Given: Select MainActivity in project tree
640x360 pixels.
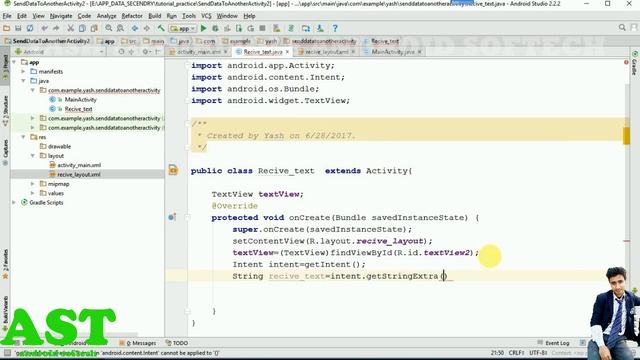Looking at the screenshot, I should 80,100.
